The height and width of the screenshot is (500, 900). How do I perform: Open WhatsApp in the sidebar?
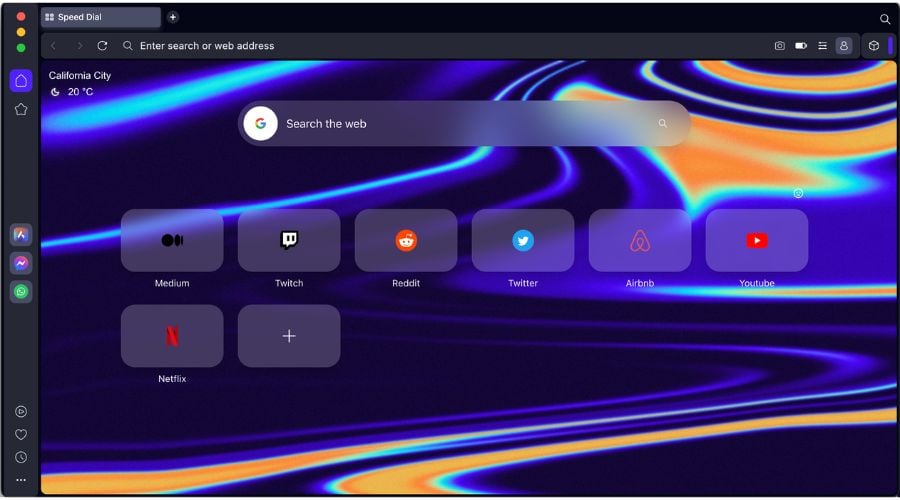coord(21,292)
